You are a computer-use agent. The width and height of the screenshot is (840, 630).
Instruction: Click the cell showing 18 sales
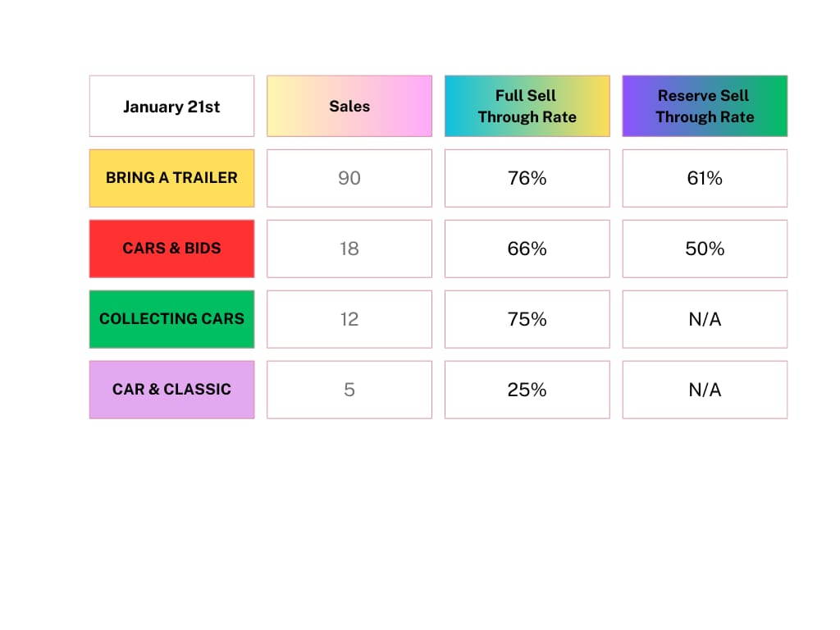(349, 249)
